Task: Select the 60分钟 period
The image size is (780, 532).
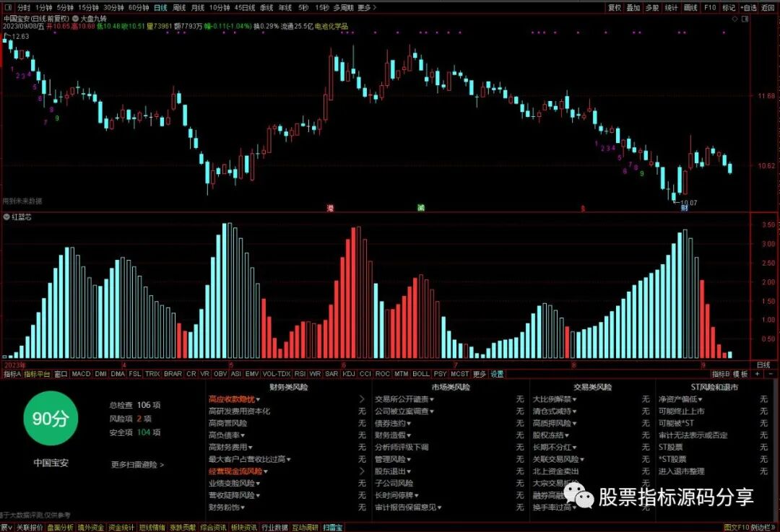Action: tap(138, 7)
